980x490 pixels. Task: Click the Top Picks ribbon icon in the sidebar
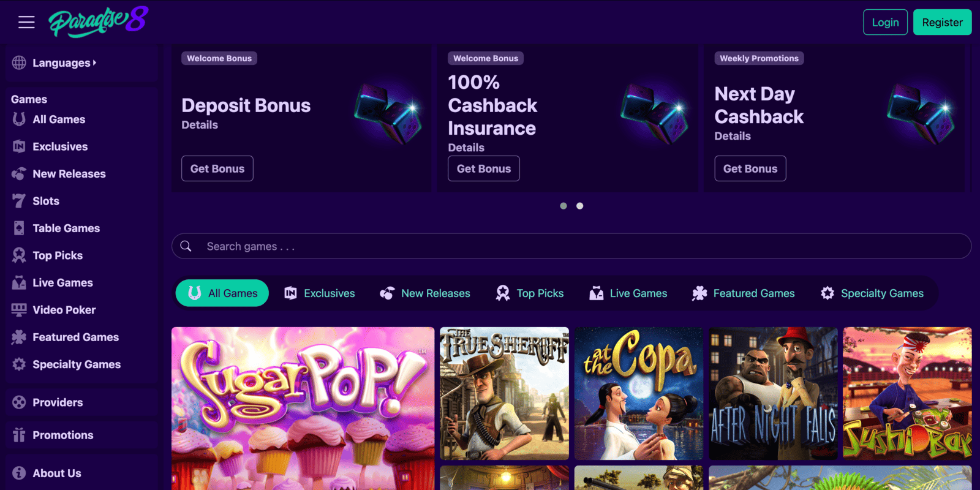pos(19,255)
